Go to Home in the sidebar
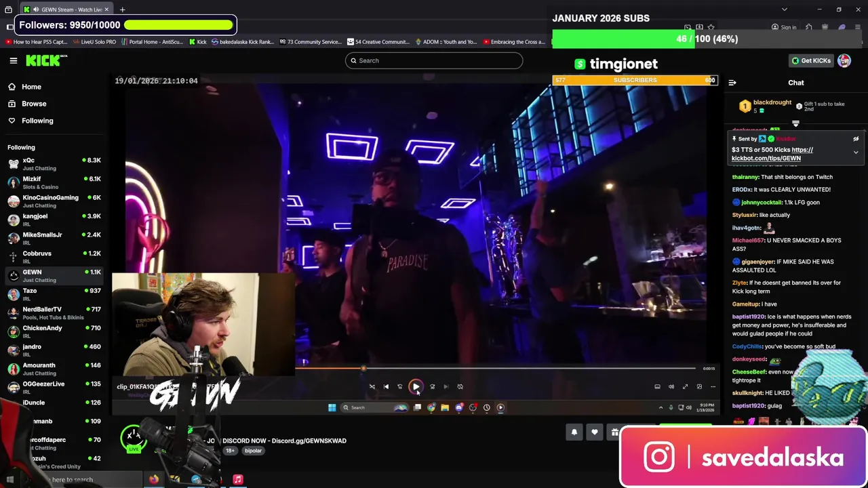Viewport: 868px width, 488px height. coord(31,87)
